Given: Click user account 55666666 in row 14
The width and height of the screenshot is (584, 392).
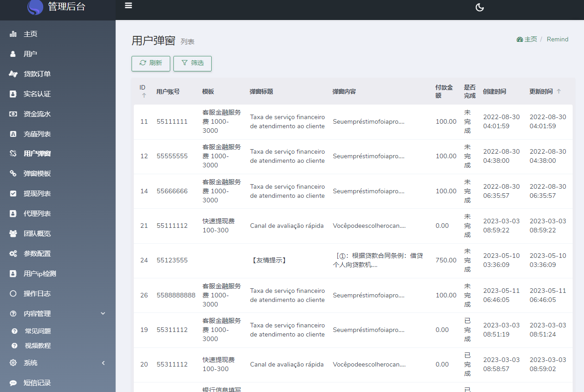Looking at the screenshot, I should [172, 191].
